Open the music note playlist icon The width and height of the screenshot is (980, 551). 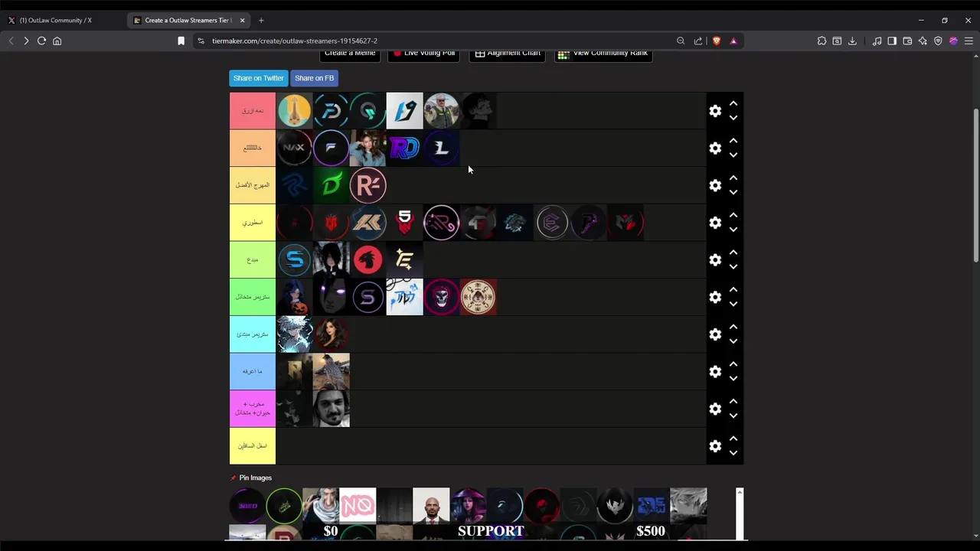click(x=877, y=41)
